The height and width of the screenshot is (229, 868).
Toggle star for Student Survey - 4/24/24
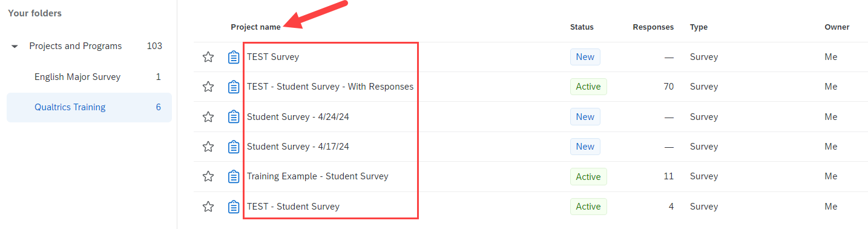point(208,117)
